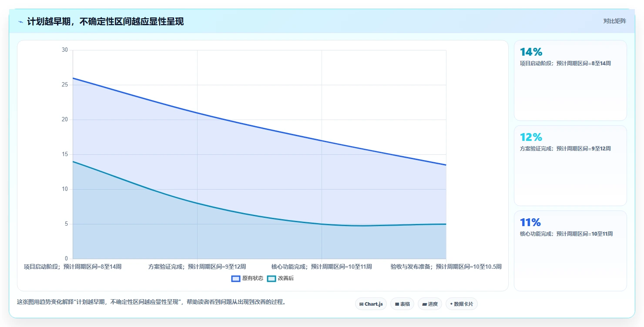Click the 11% stat value
The height and width of the screenshot is (327, 644).
530,223
